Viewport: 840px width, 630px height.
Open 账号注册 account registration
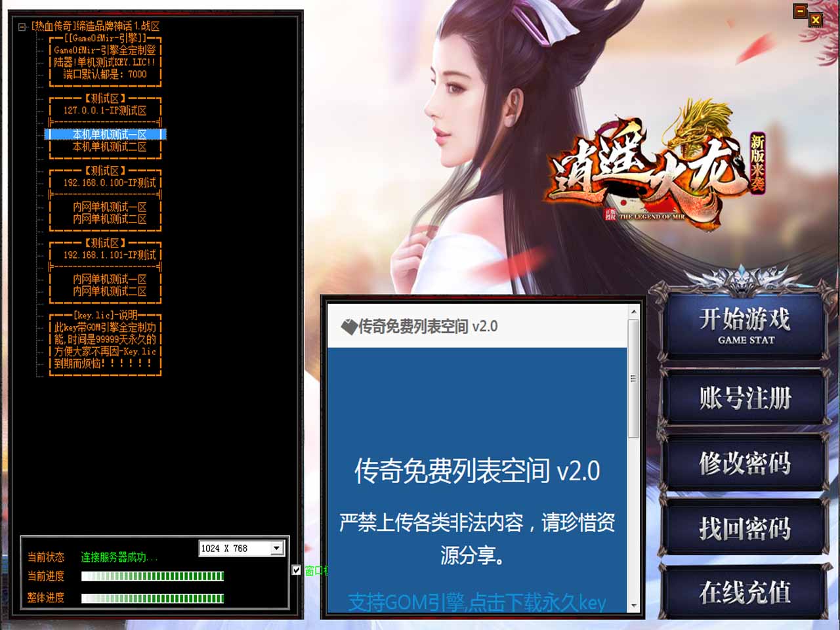[745, 398]
